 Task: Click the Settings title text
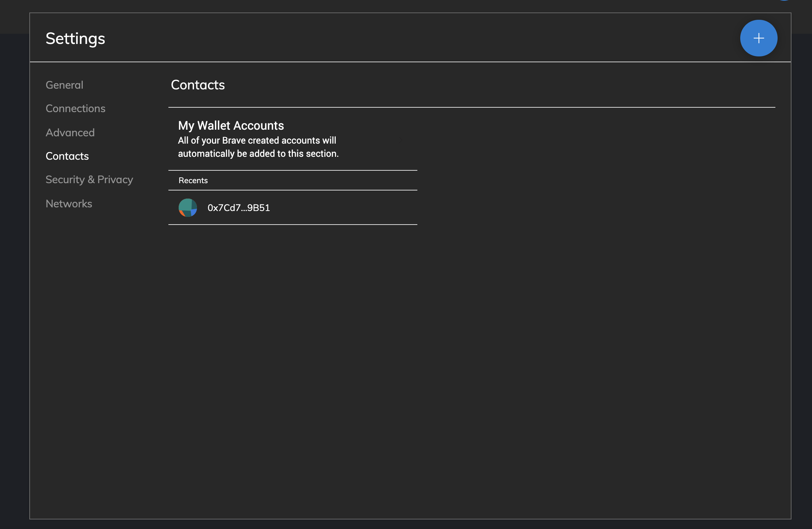75,38
